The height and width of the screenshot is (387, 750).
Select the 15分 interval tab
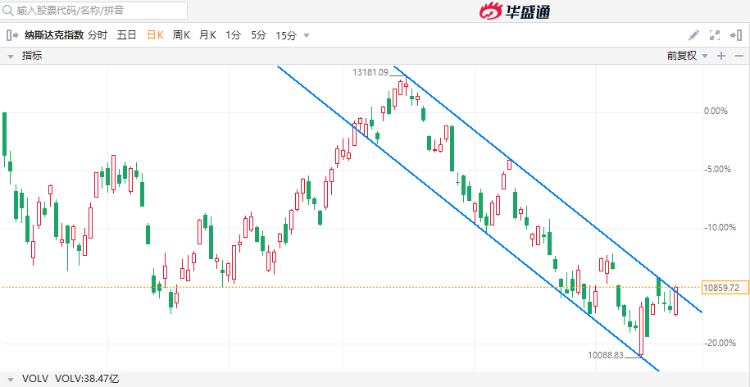pos(286,35)
